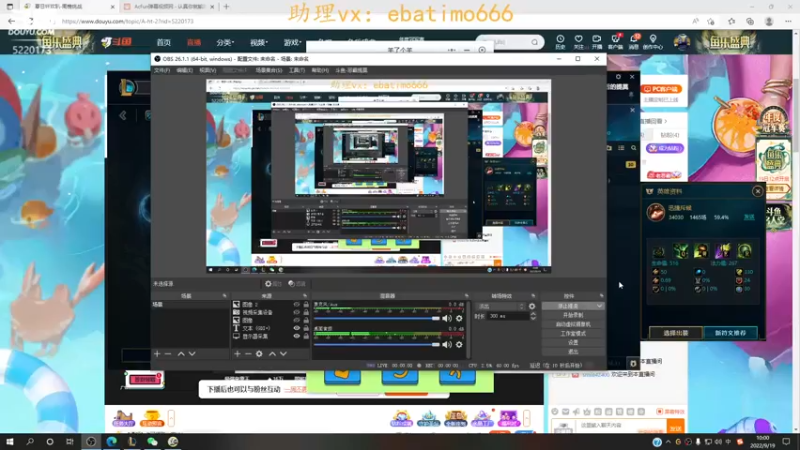Viewport: 800px width, 450px height.
Task: Open Windows Start menu
Action: coord(10,441)
